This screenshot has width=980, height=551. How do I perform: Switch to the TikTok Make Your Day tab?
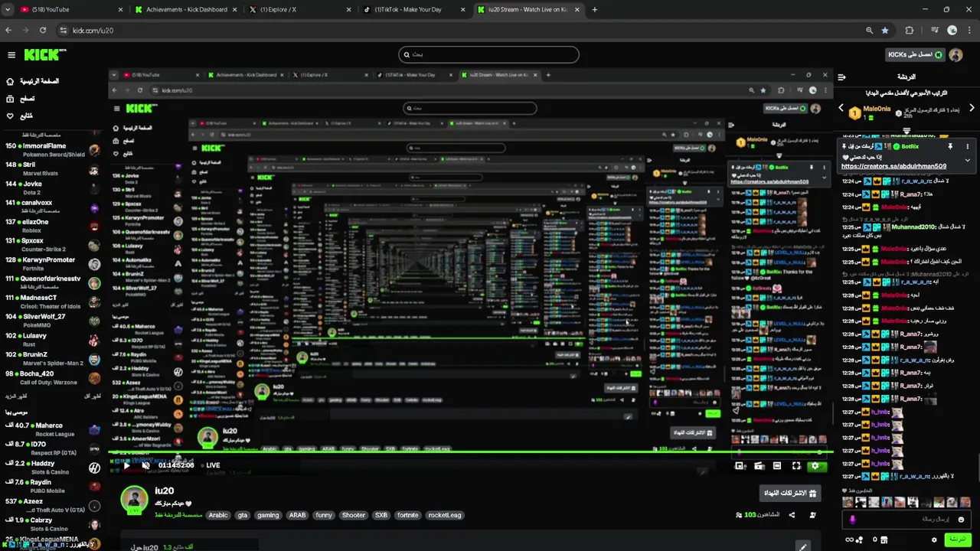[x=416, y=9]
